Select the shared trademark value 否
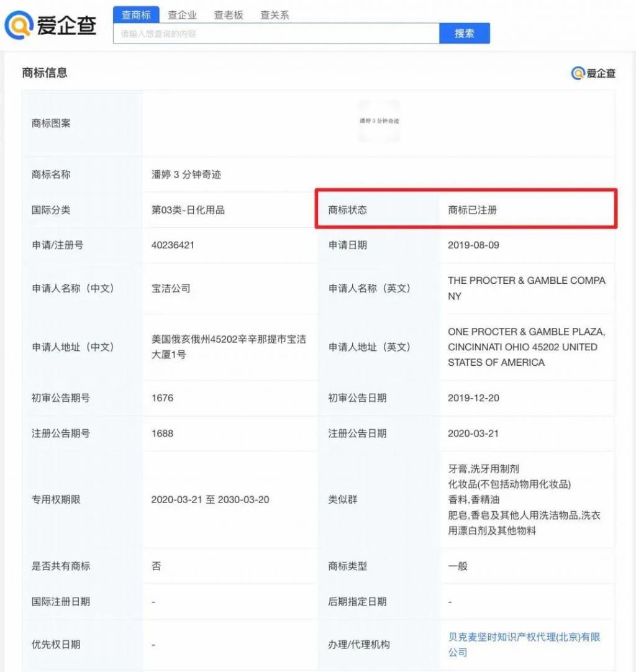Image resolution: width=636 pixels, height=672 pixels. [x=157, y=566]
